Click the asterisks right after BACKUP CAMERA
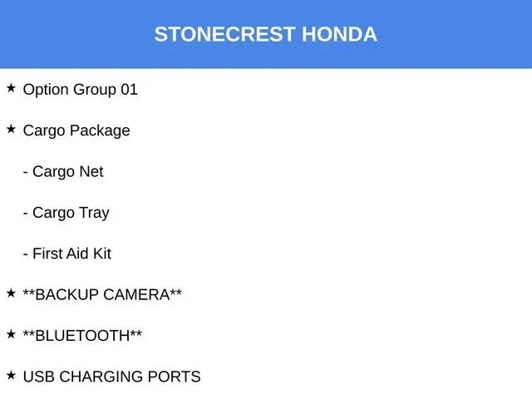Screen dimensions: 532x399 (x=175, y=292)
